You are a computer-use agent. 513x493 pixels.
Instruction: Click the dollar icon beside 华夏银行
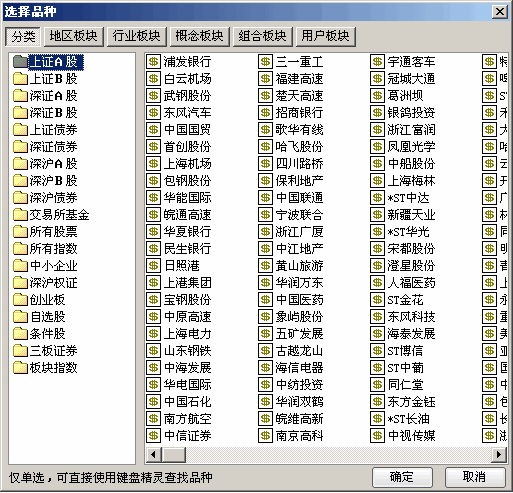153,232
